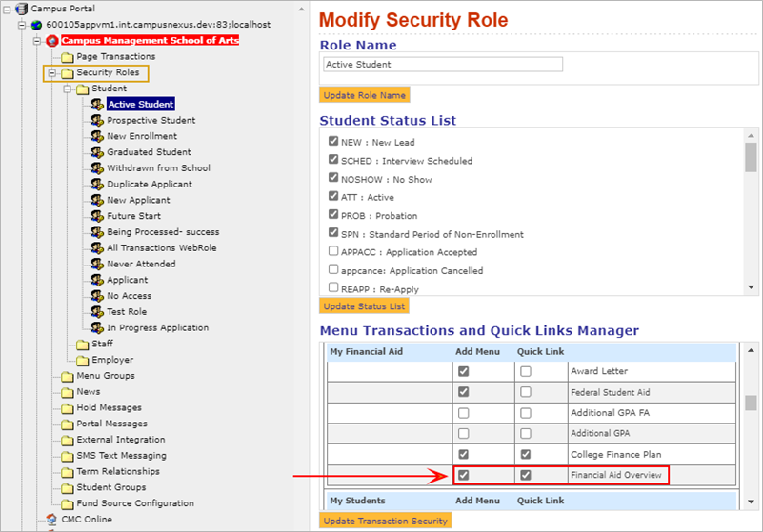The height and width of the screenshot is (532, 763).
Task: Open the Hold Messages tree item
Action: (109, 408)
